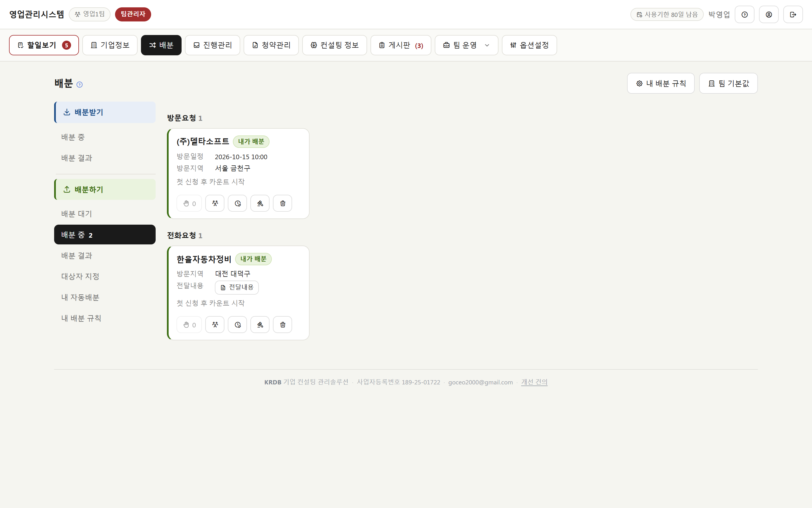Open the 청약관리 tab
Screen dimensions: 812x508
pos(271,45)
